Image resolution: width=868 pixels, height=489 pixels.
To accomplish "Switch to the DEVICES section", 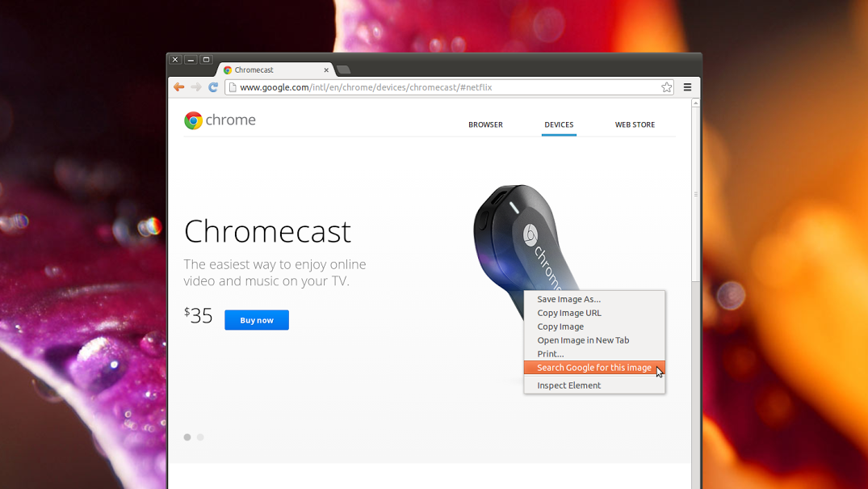I will pos(559,124).
